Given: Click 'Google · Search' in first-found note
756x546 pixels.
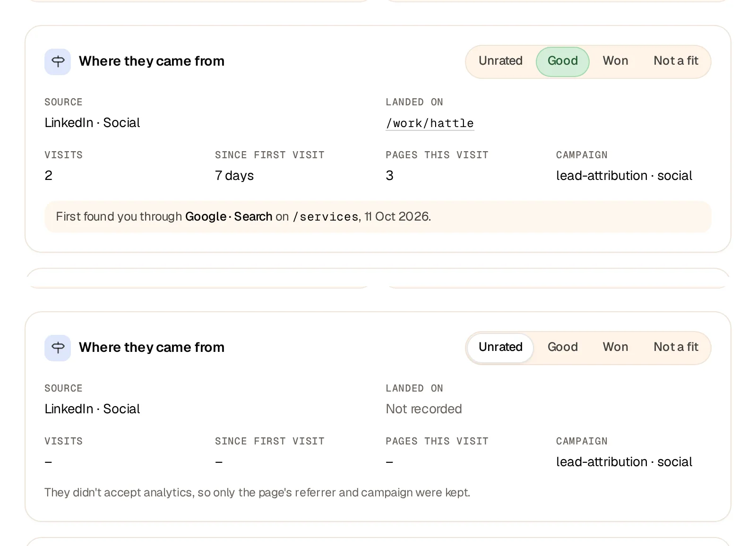Looking at the screenshot, I should pyautogui.click(x=229, y=217).
